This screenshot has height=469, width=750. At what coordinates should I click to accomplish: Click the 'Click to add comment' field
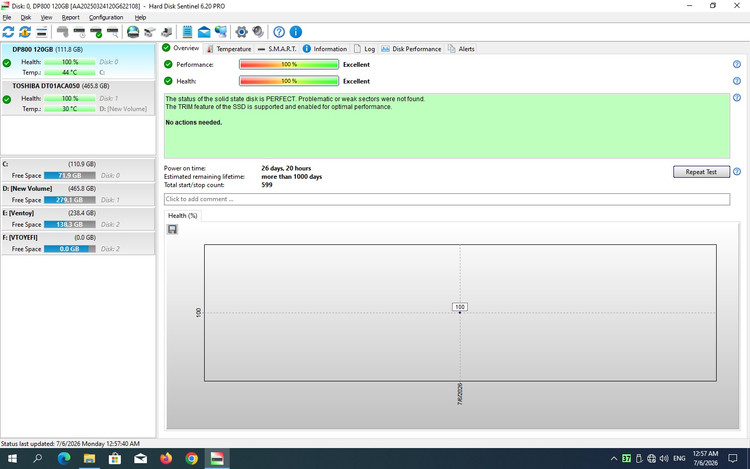click(x=447, y=199)
